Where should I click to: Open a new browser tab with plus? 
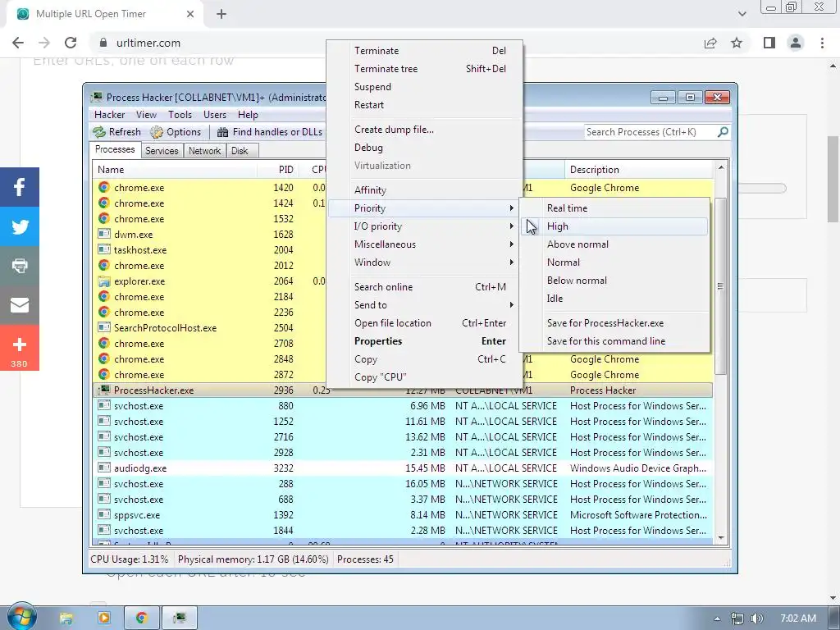pos(221,14)
